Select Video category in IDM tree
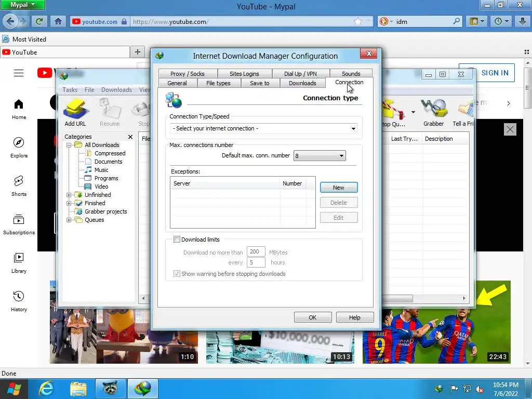The image size is (532, 399). point(101,187)
